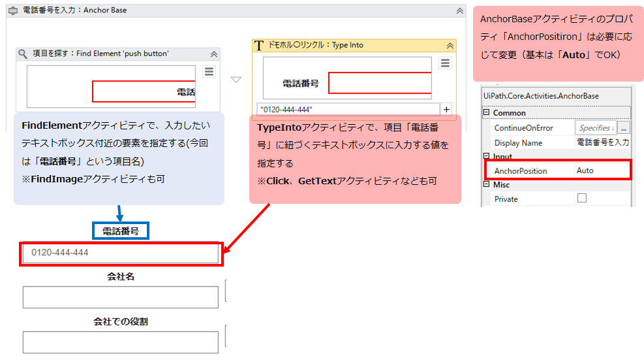The width and height of the screenshot is (644, 360).
Task: Open the AnchorPosition Auto dropdown
Action: click(602, 171)
